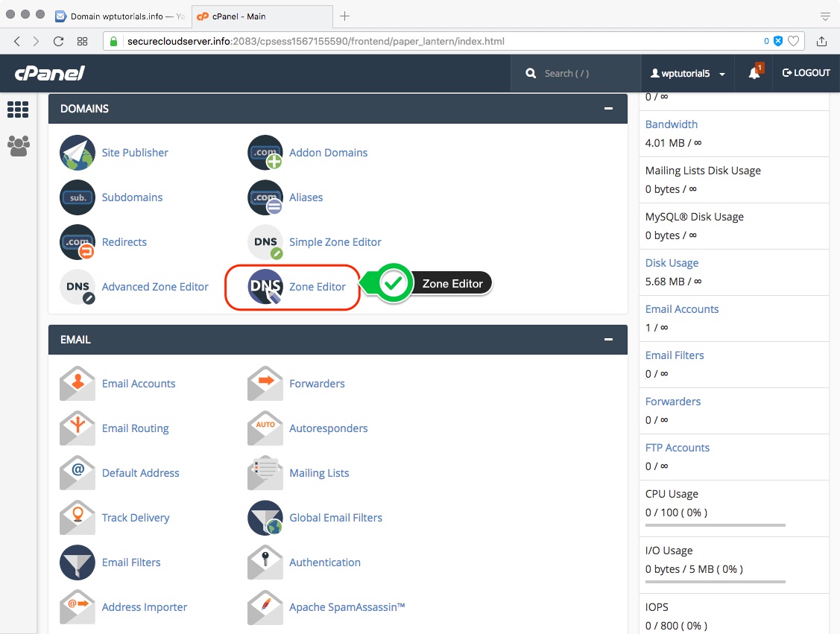Open the FTP Accounts statistics link
Viewport: 840px width, 634px height.
click(677, 448)
